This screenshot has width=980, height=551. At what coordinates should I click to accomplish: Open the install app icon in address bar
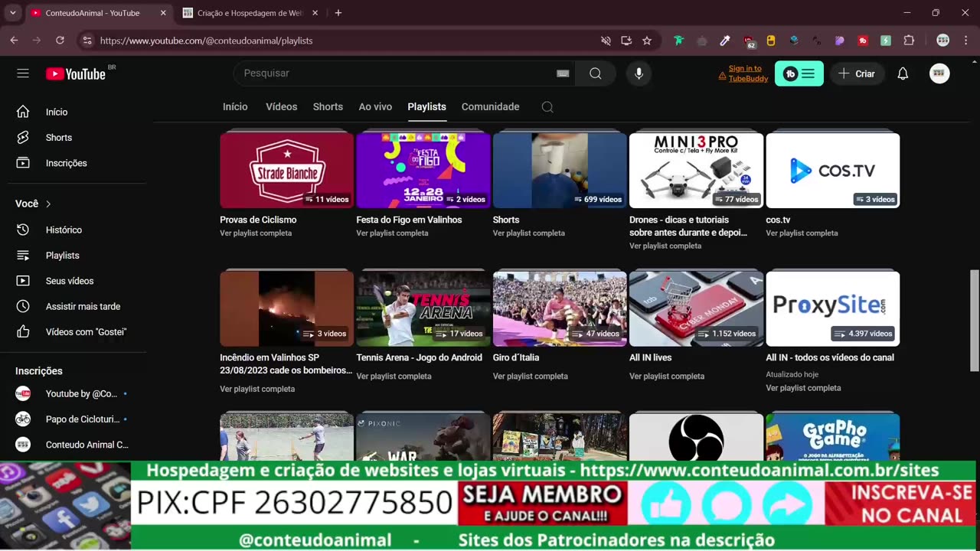626,41
